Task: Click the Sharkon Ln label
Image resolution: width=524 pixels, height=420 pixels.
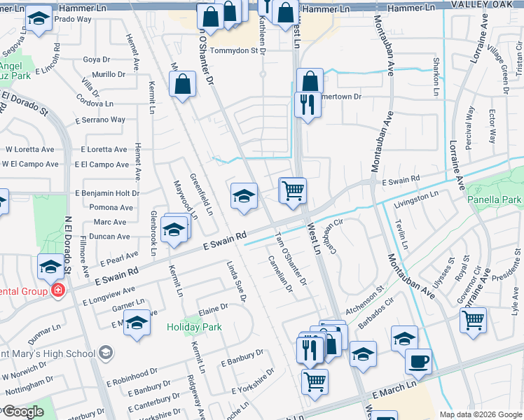Action: coord(436,77)
